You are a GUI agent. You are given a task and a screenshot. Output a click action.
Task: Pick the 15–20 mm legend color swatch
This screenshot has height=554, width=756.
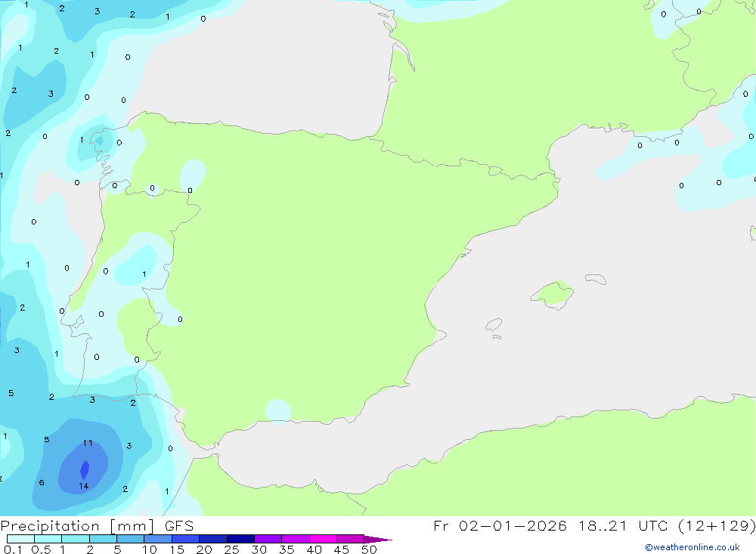[186, 539]
